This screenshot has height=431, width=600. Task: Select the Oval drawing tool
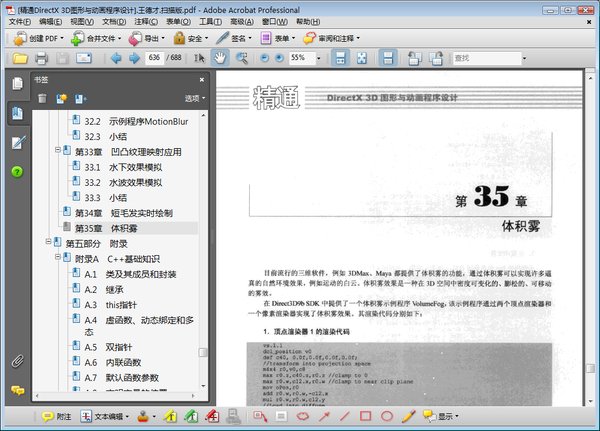(x=387, y=416)
